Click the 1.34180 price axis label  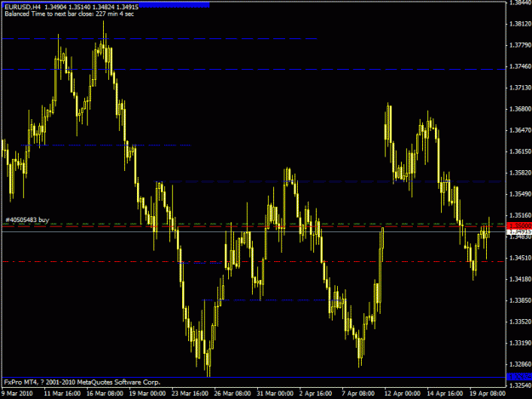point(520,279)
